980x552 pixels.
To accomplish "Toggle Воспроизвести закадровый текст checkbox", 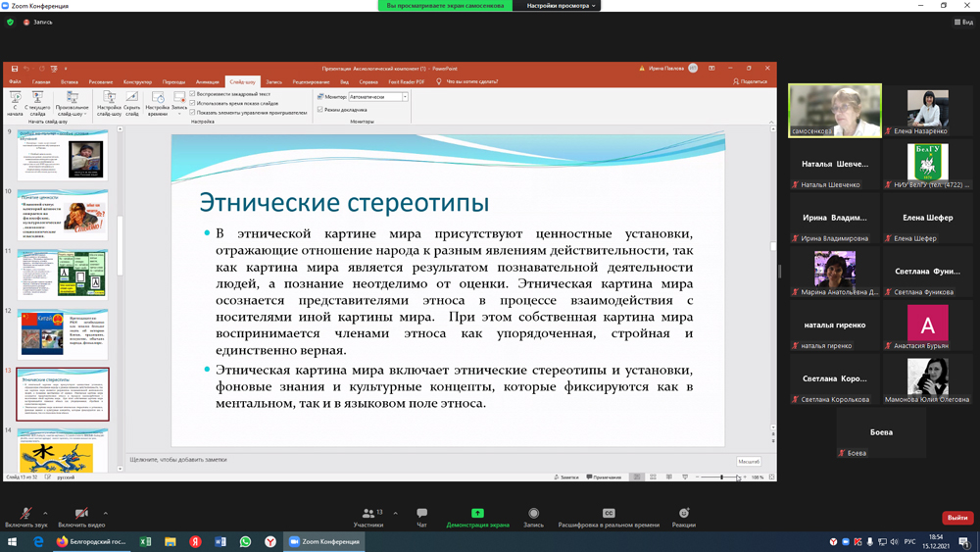I will [x=193, y=94].
